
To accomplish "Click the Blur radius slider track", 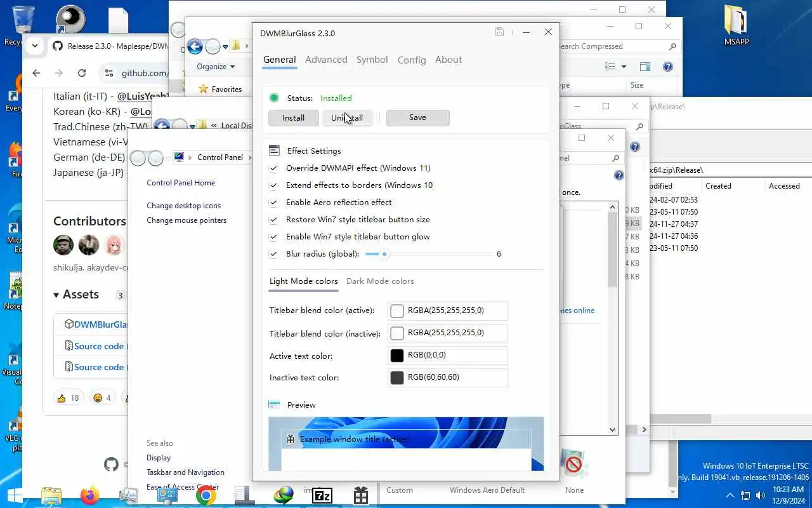I will click(429, 254).
